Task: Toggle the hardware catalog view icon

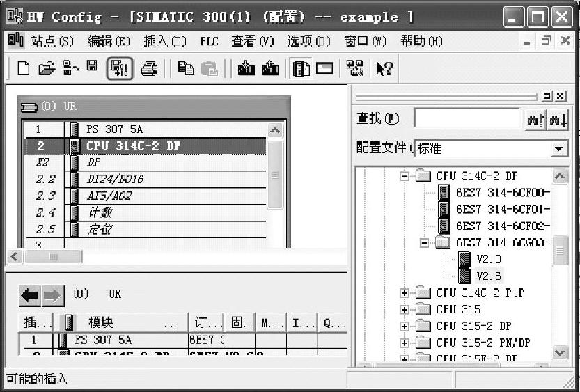Action: [x=301, y=69]
